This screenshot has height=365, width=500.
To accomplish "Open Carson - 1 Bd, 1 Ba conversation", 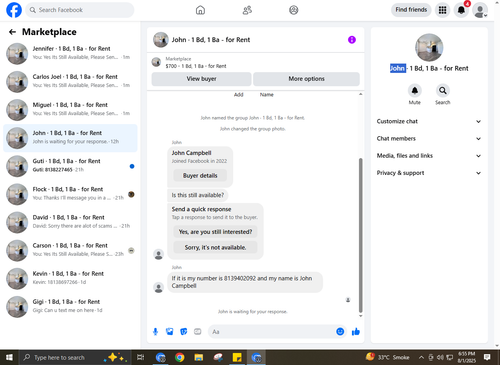I will point(70,250).
